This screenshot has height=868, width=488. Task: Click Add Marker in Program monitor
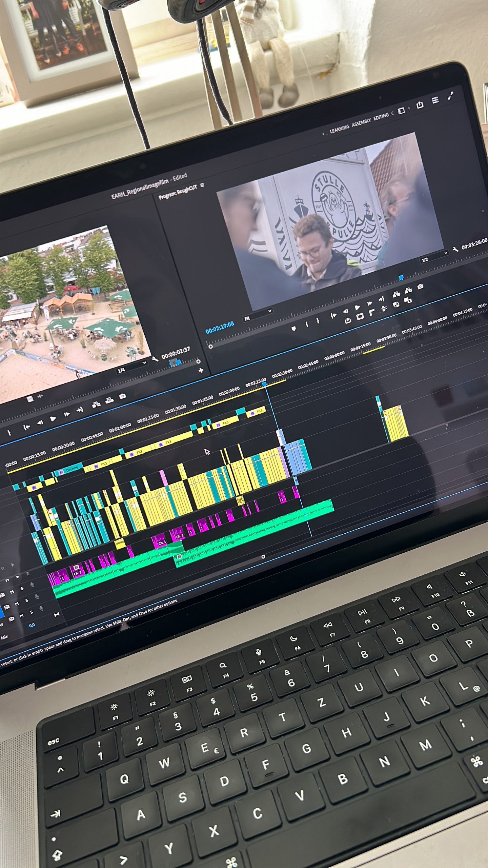click(x=293, y=329)
